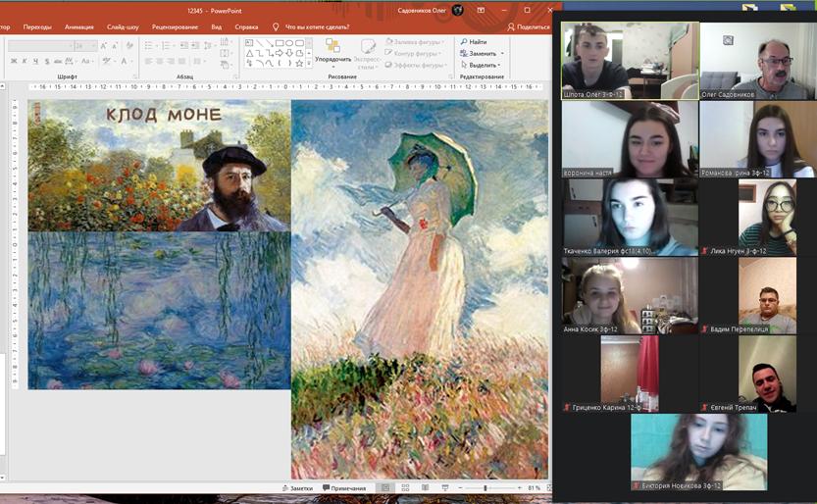817x504 pixels.
Task: Open the Font group dialog launcher
Action: point(135,76)
